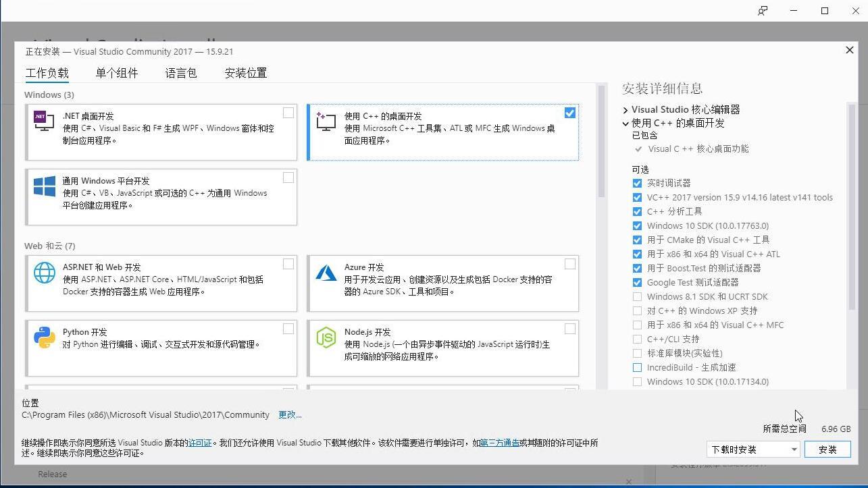Click the 6.96 GB required space value

tap(836, 429)
